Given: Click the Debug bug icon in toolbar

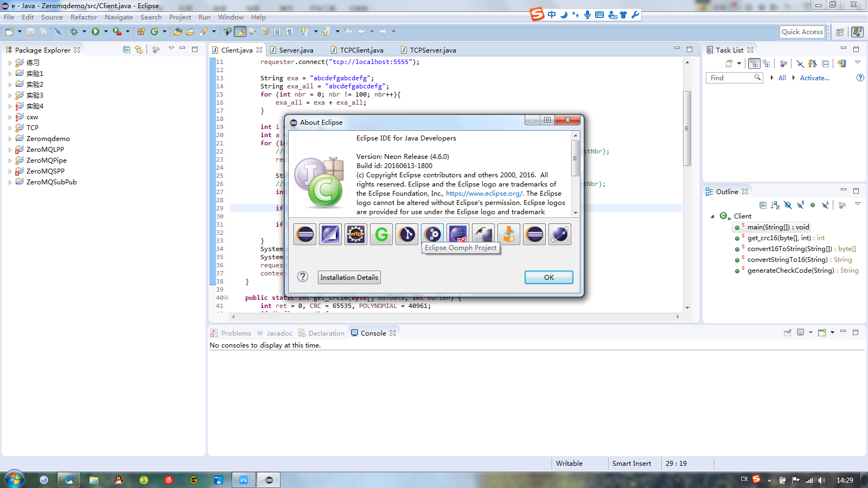Looking at the screenshot, I should [x=74, y=32].
